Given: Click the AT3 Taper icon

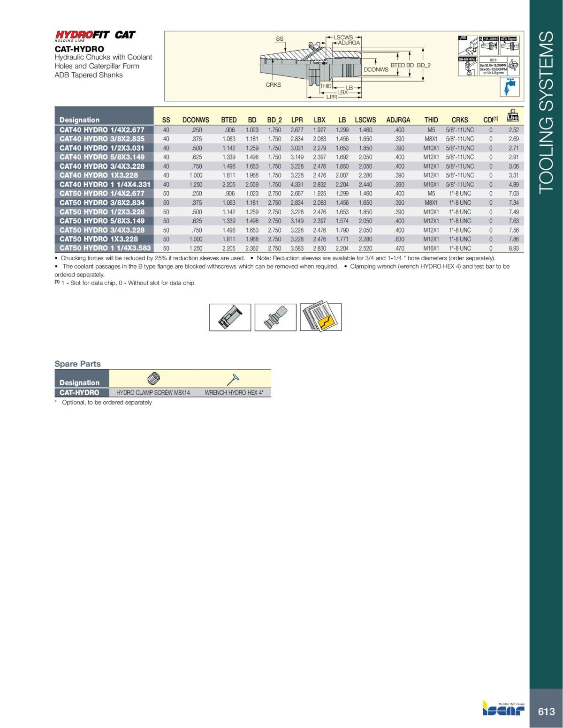Looking at the screenshot, I should pyautogui.click(x=510, y=45).
